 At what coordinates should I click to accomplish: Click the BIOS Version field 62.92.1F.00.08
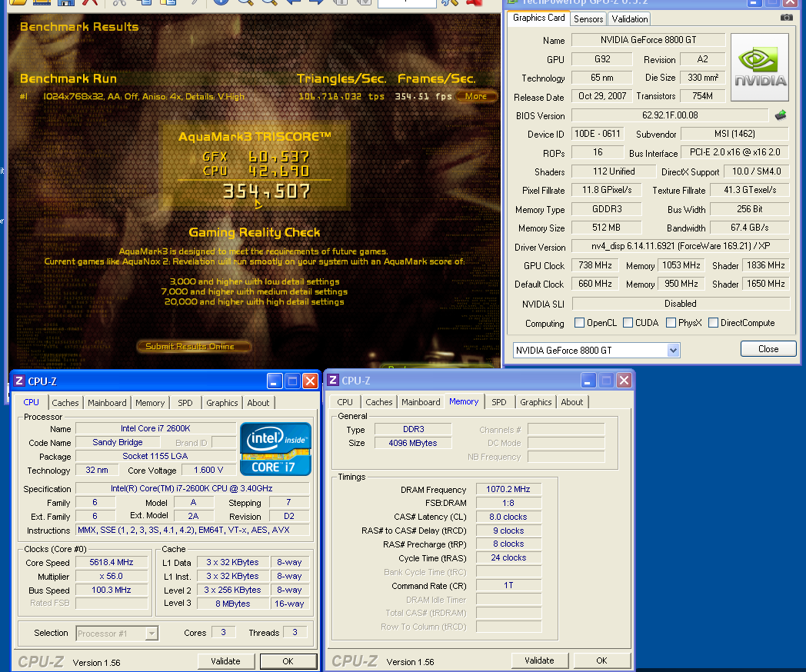coord(670,115)
